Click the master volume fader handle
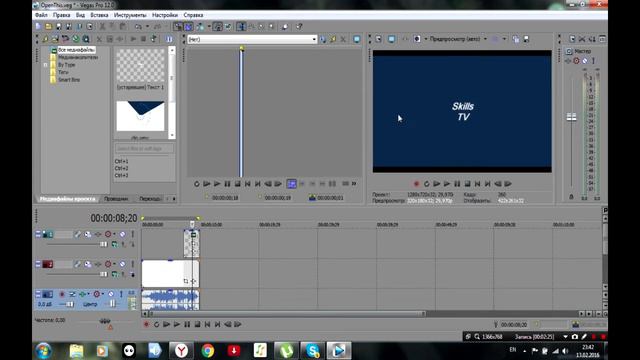 571,117
